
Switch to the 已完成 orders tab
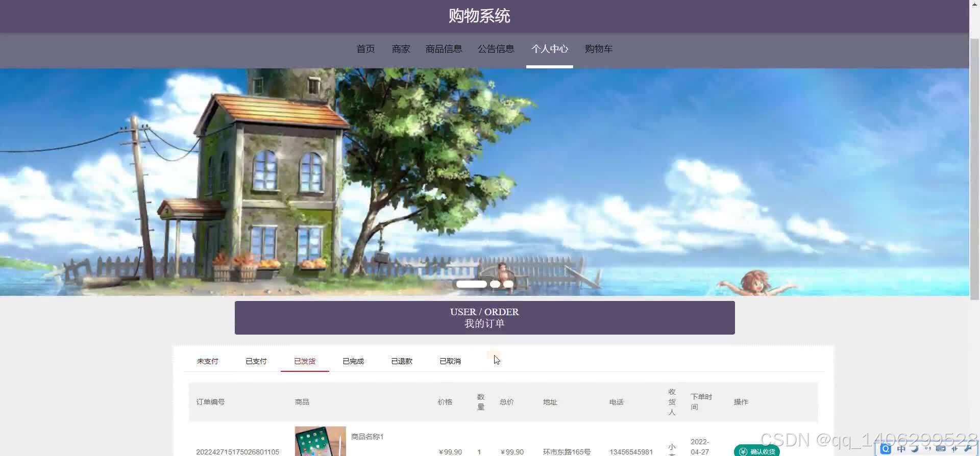coord(353,361)
